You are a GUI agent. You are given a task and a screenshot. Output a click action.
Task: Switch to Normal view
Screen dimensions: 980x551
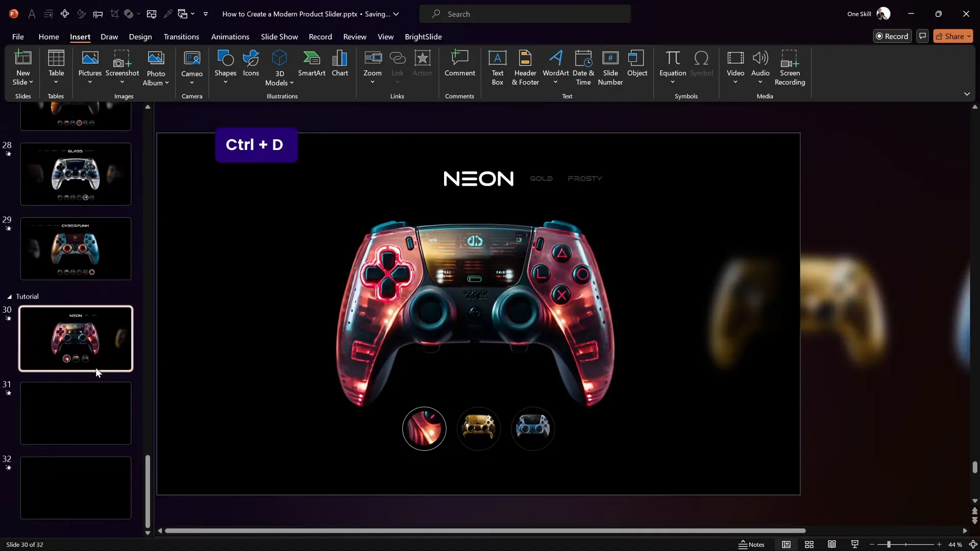tap(786, 544)
